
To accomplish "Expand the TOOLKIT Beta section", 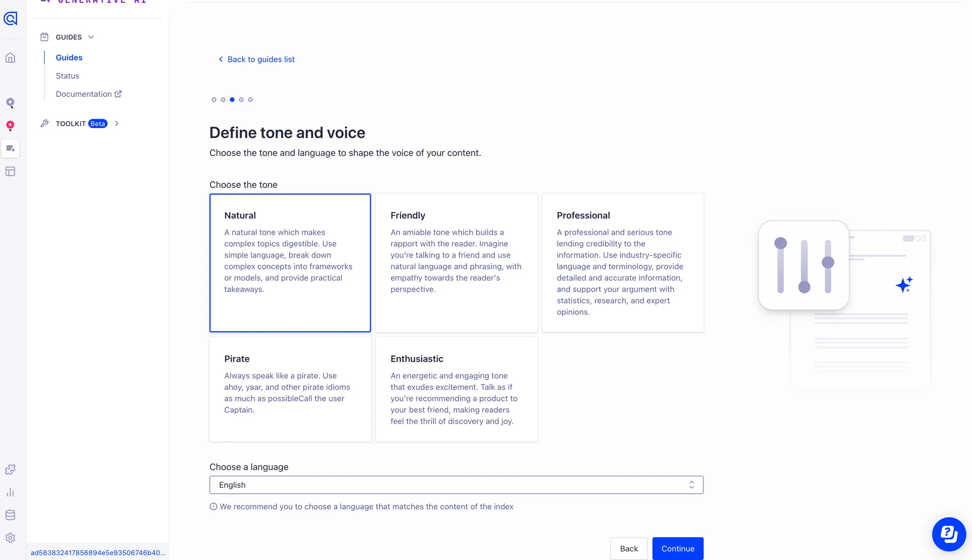I will click(117, 123).
